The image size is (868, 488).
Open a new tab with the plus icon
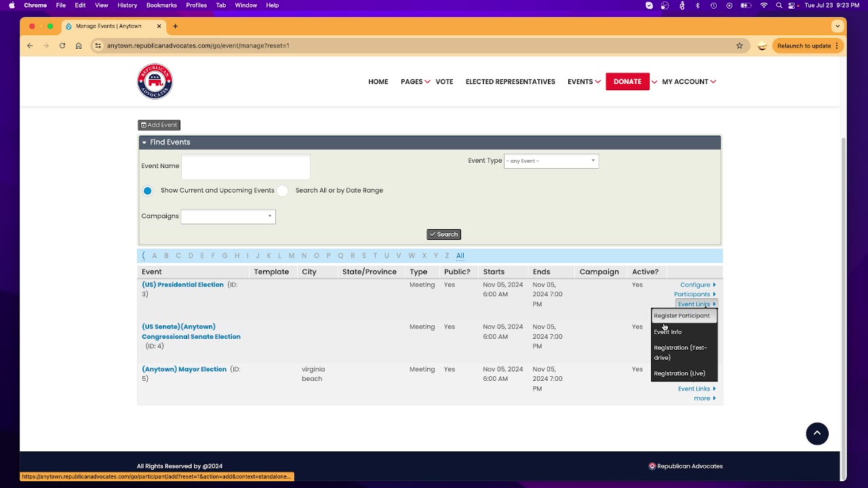pos(175,26)
